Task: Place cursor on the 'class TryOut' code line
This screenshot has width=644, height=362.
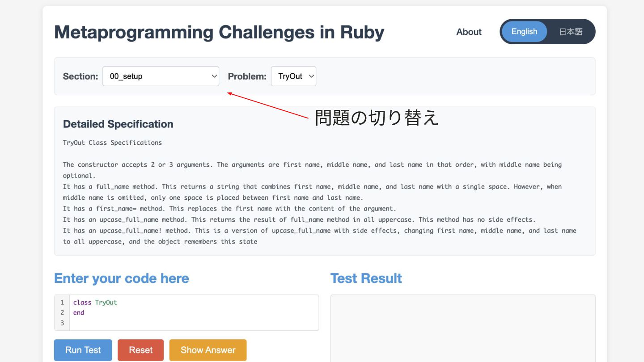Action: click(x=95, y=303)
